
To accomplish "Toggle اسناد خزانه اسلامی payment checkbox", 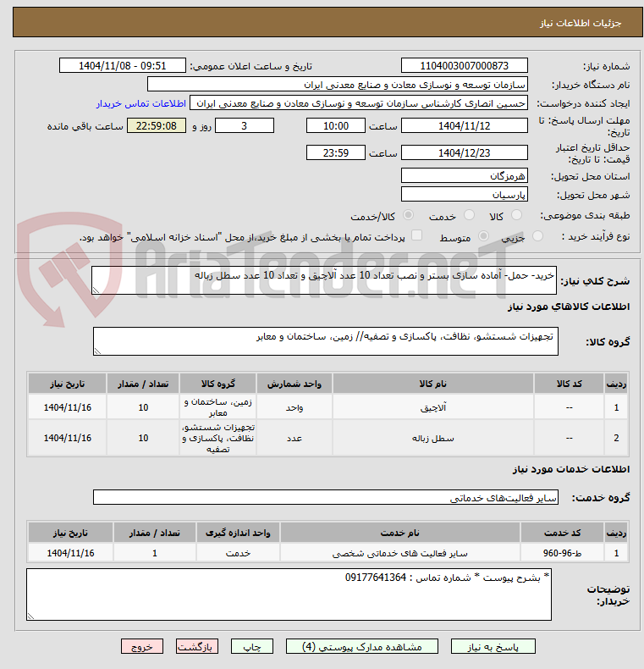I will click(x=416, y=235).
